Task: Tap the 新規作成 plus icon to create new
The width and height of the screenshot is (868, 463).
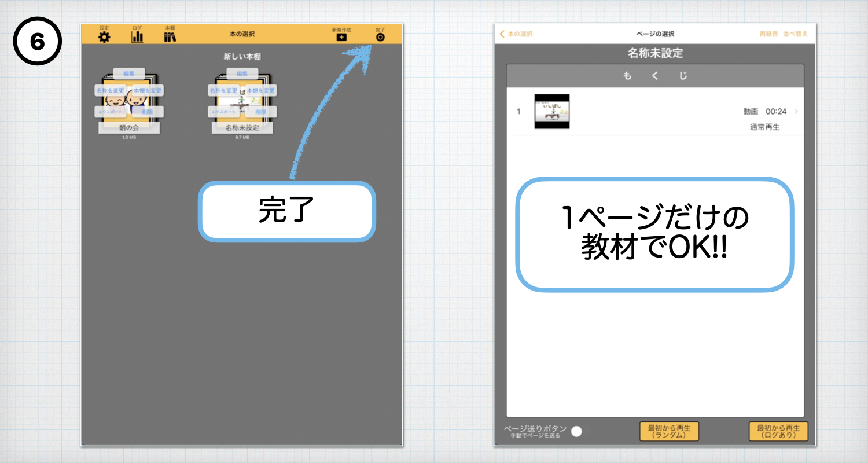Action: click(x=341, y=38)
